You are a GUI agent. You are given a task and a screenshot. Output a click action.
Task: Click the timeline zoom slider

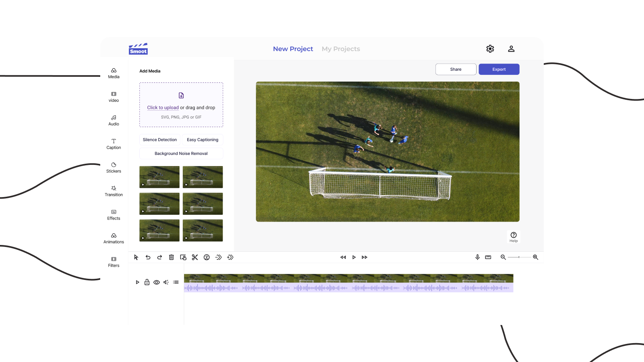pos(519,257)
